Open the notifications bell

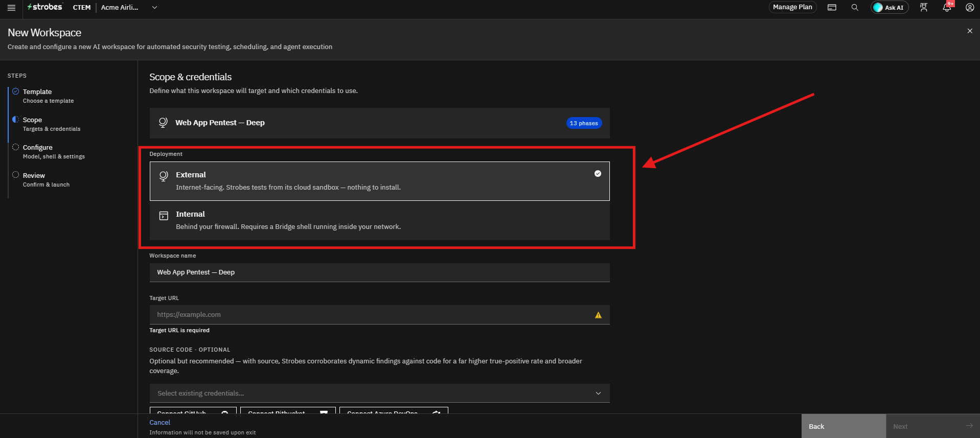pos(947,8)
